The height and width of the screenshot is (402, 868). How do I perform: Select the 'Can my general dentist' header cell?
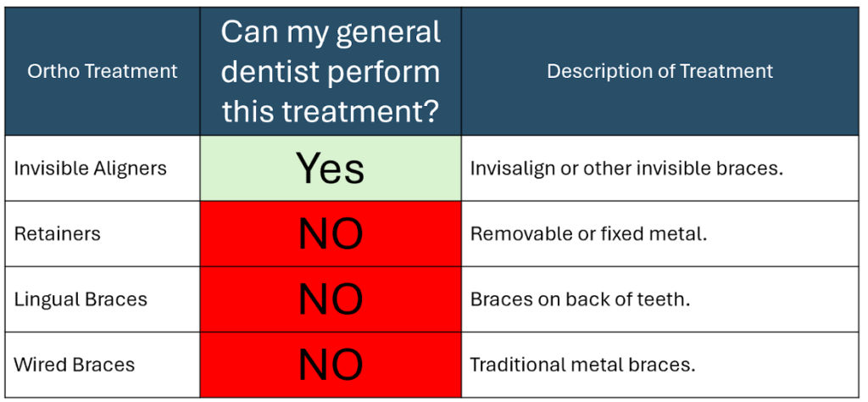click(331, 71)
